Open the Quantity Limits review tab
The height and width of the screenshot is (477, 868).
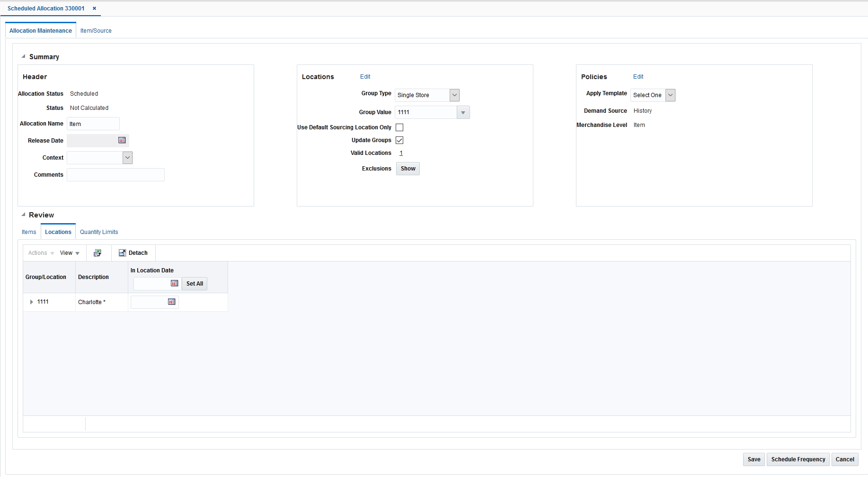click(x=98, y=232)
